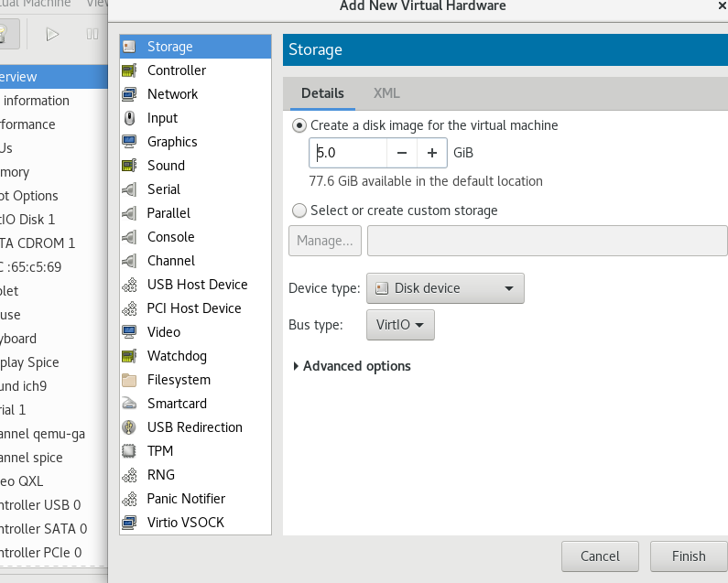Select the TPM chip icon
Viewport: 728px width, 583px height.
129,450
